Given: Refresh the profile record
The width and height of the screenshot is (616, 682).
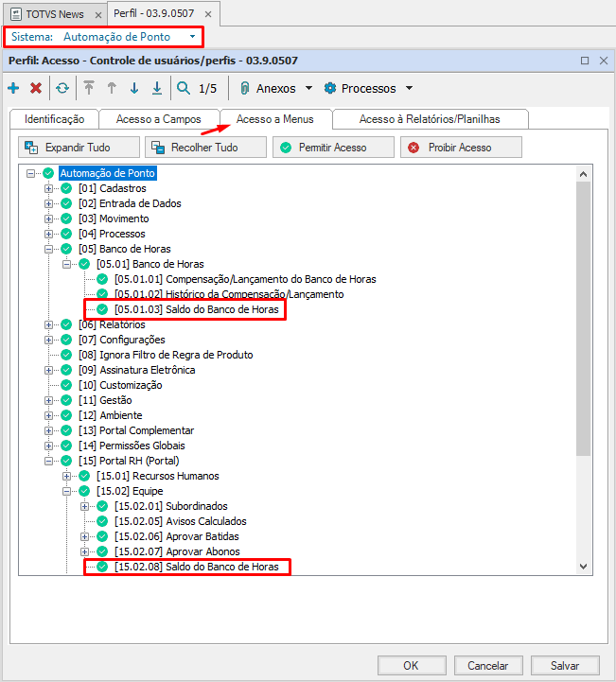Looking at the screenshot, I should click(x=62, y=88).
